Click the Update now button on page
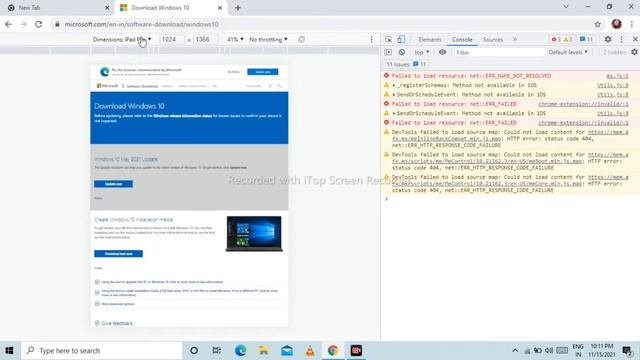This screenshot has height=360, width=640. coord(113,184)
